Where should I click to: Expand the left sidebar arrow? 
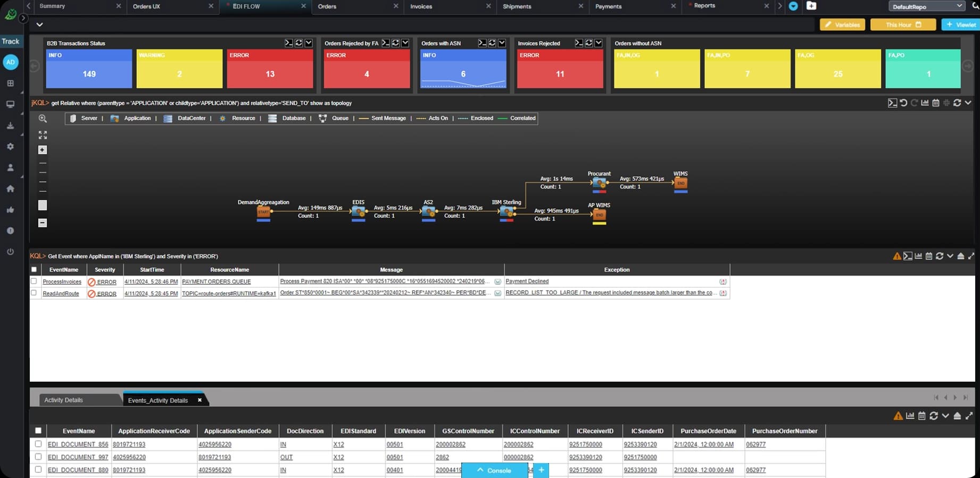coord(23,18)
